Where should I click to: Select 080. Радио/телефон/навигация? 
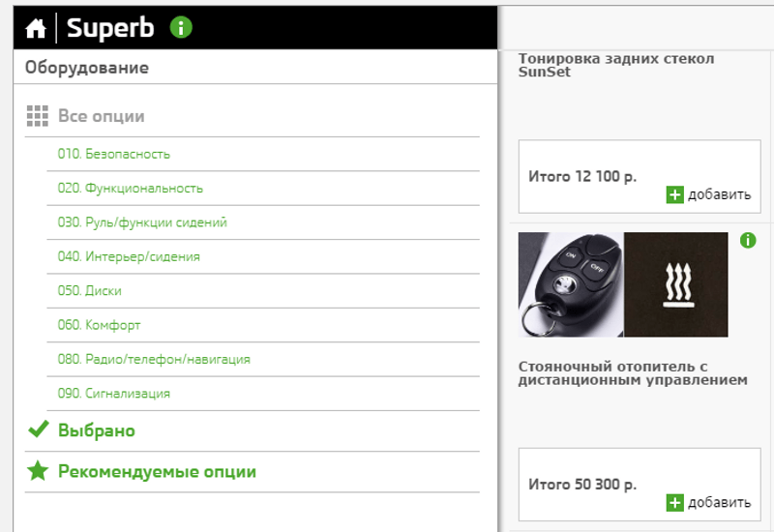coord(154,360)
